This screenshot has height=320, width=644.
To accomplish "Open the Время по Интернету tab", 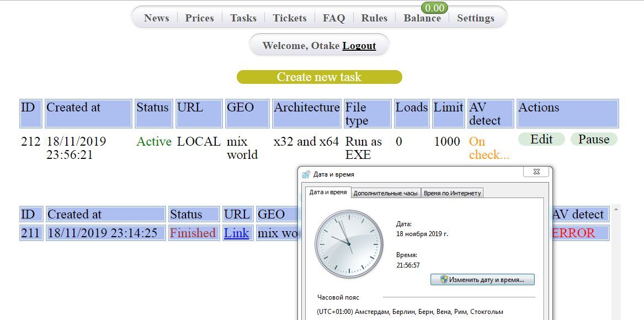I will pos(452,193).
